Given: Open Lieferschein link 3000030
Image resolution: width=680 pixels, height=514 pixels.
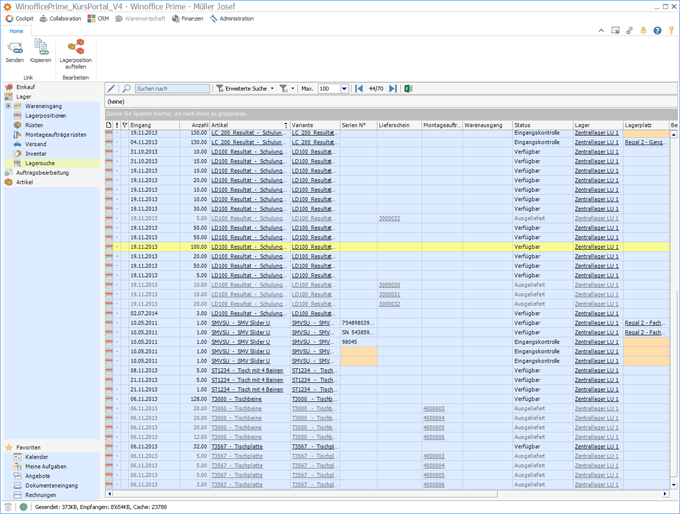Looking at the screenshot, I should click(x=389, y=285).
